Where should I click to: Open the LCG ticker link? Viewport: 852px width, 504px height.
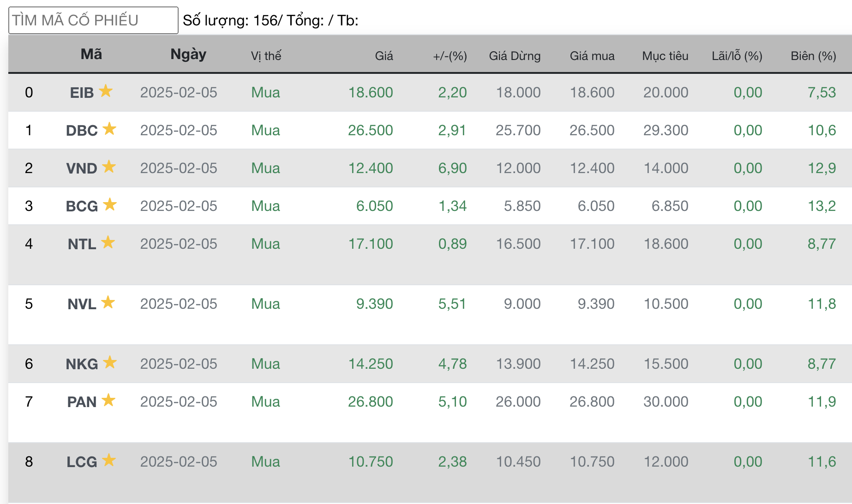click(x=82, y=462)
